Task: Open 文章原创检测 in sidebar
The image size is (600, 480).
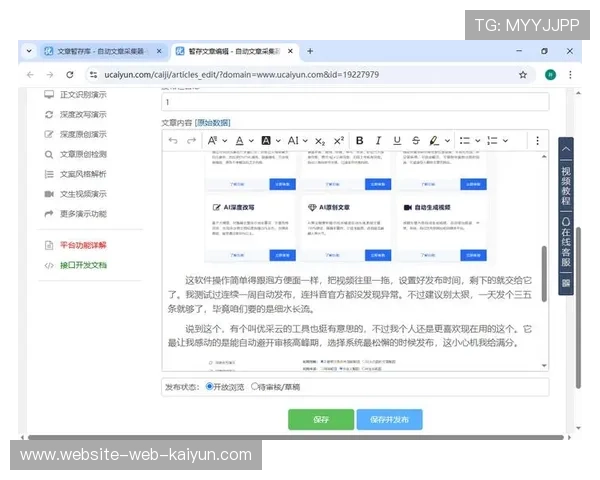Action: click(83, 154)
